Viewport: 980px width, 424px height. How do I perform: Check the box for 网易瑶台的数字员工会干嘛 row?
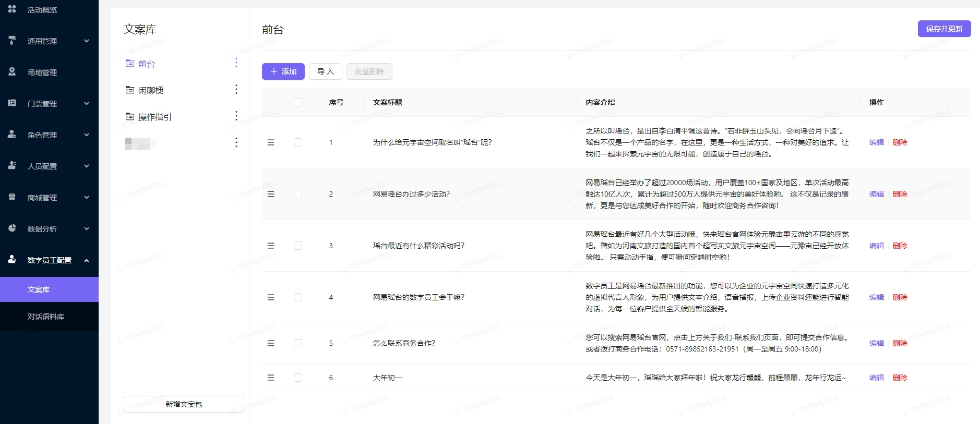[x=298, y=297]
